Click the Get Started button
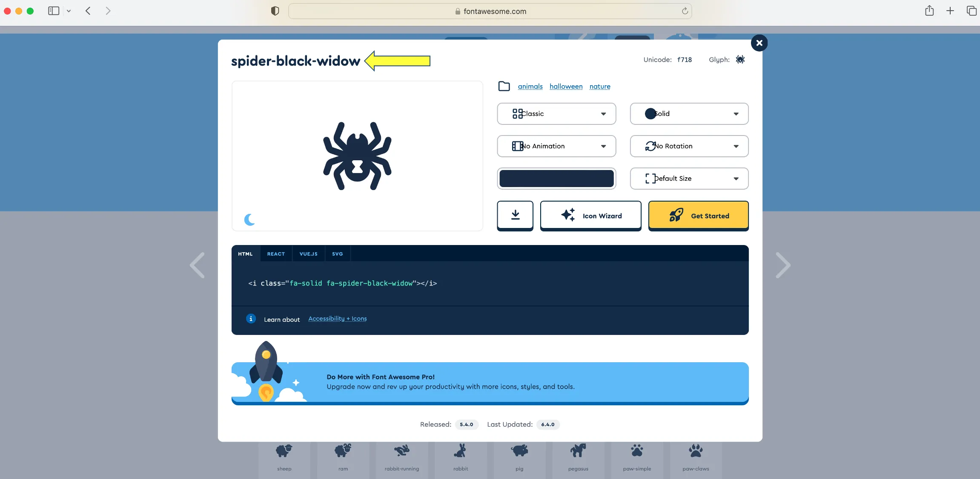Viewport: 980px width, 479px height. (x=698, y=216)
